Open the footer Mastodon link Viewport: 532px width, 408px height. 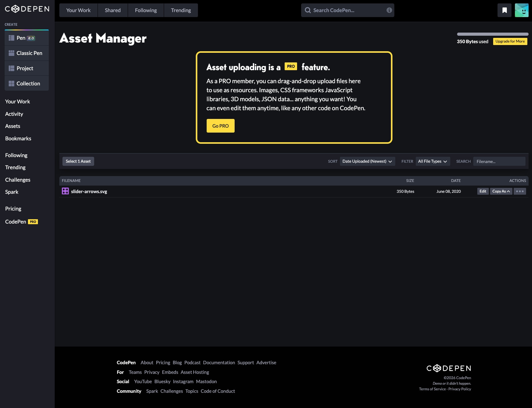pyautogui.click(x=206, y=382)
